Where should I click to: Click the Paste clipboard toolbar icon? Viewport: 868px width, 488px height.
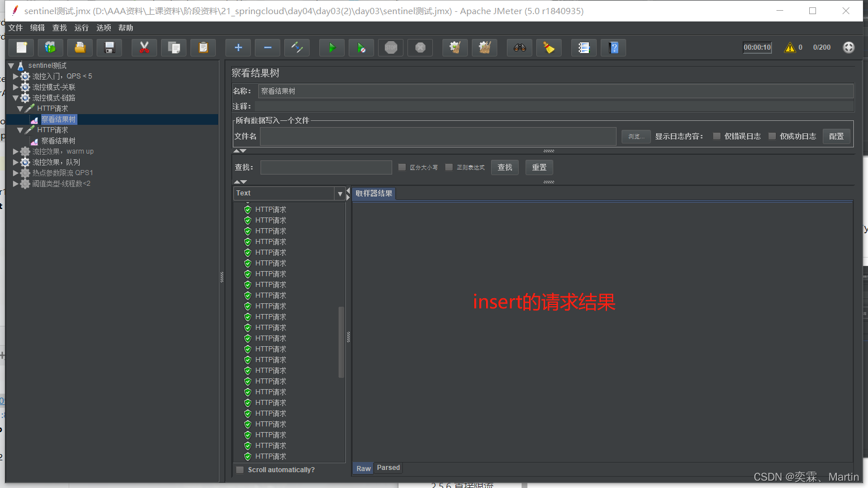click(203, 48)
